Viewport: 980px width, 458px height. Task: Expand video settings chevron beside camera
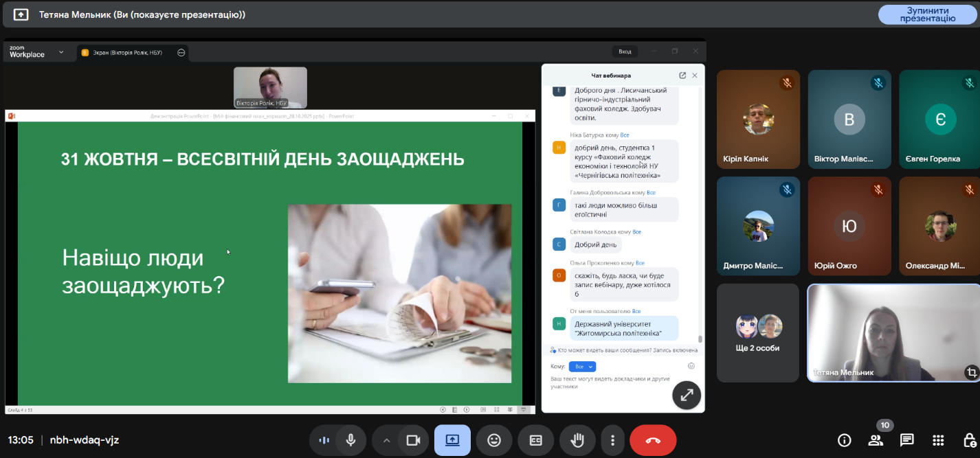(x=386, y=440)
